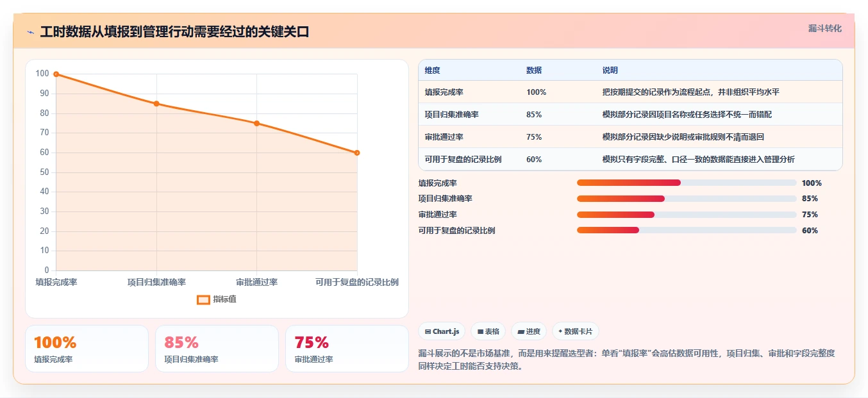This screenshot has width=868, height=398.
Task: Click the 数据 column header
Action: 534,70
